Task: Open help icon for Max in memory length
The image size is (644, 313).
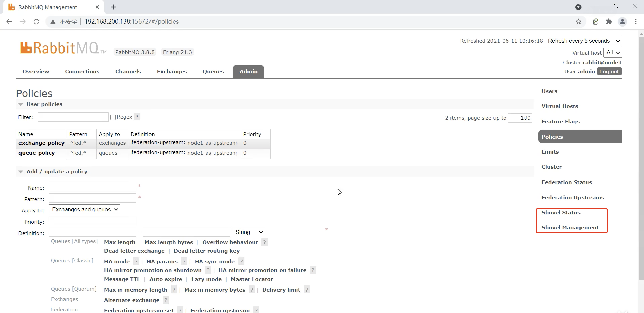Action: pyautogui.click(x=174, y=290)
